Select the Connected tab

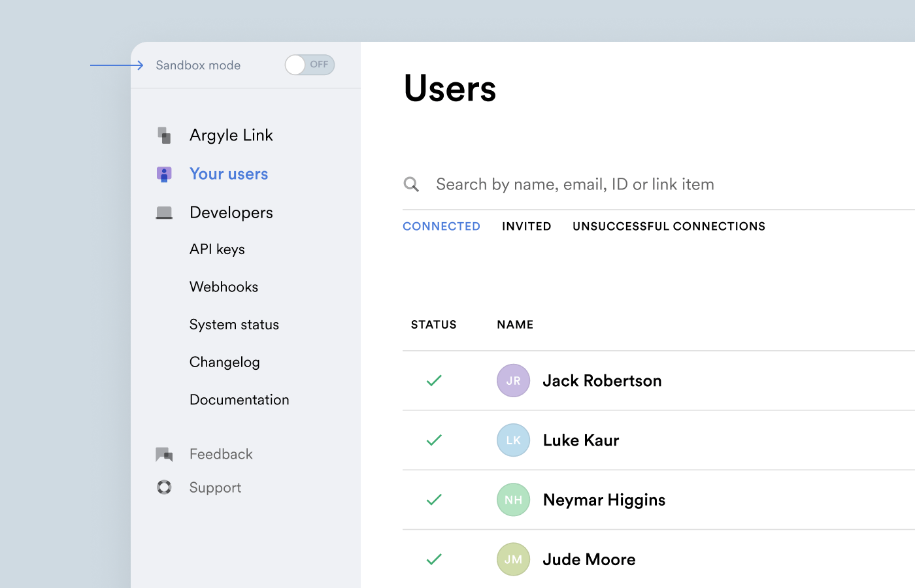pos(441,226)
